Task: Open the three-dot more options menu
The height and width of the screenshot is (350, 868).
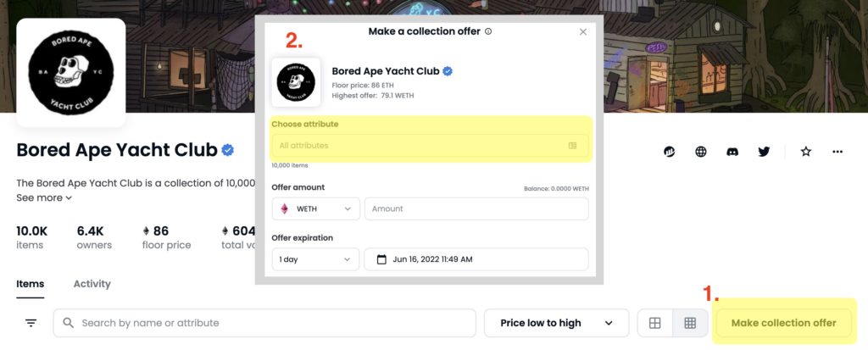Action: (837, 152)
